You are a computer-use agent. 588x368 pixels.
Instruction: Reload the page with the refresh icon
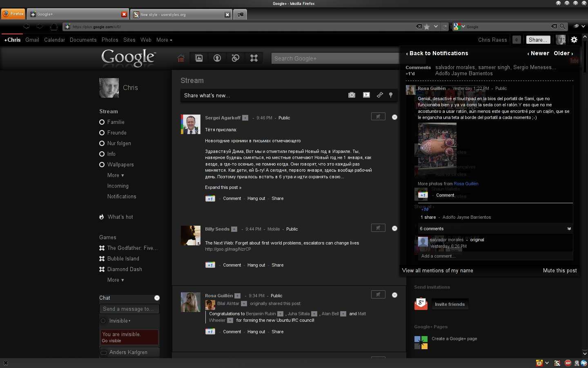445,27
